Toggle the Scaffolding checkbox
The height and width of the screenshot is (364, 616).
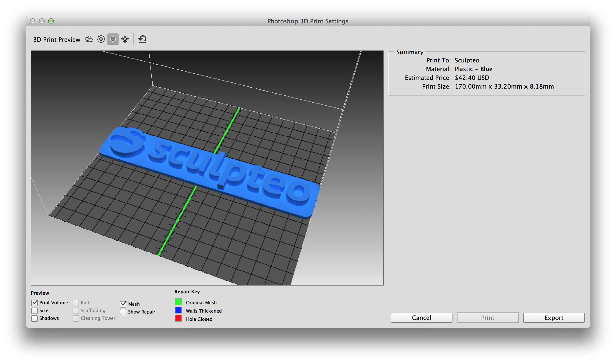[x=76, y=311]
